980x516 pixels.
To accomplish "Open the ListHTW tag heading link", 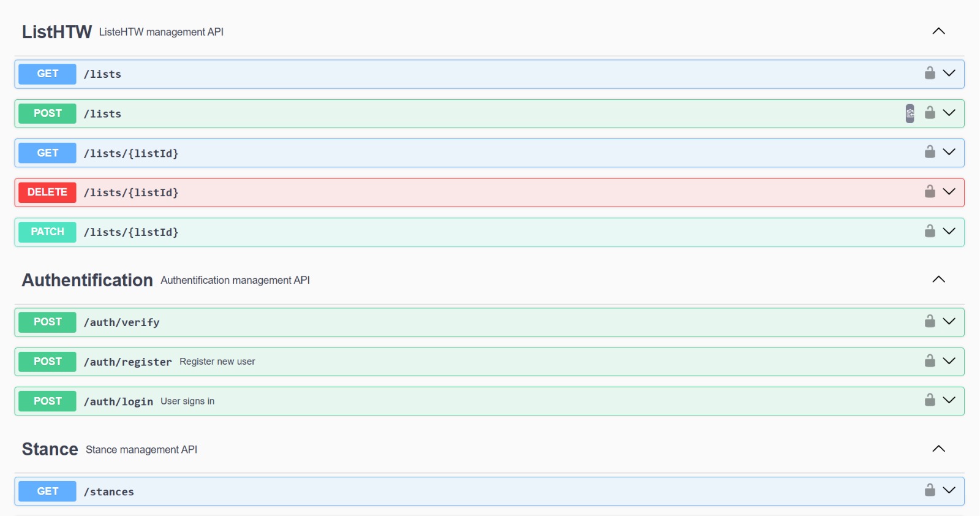I will coord(57,32).
